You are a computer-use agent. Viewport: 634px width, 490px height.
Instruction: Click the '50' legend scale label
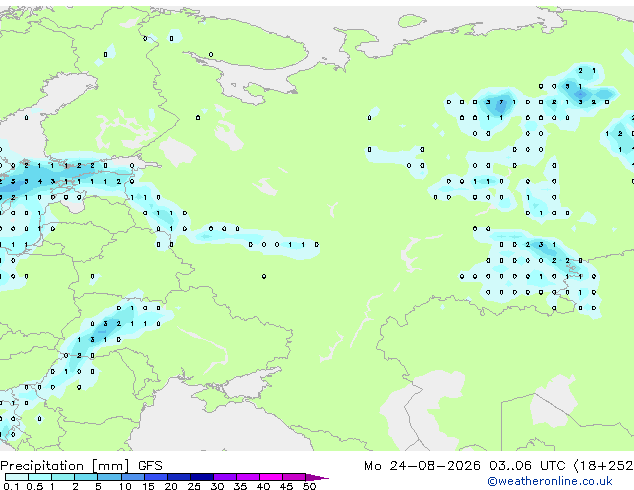309,486
